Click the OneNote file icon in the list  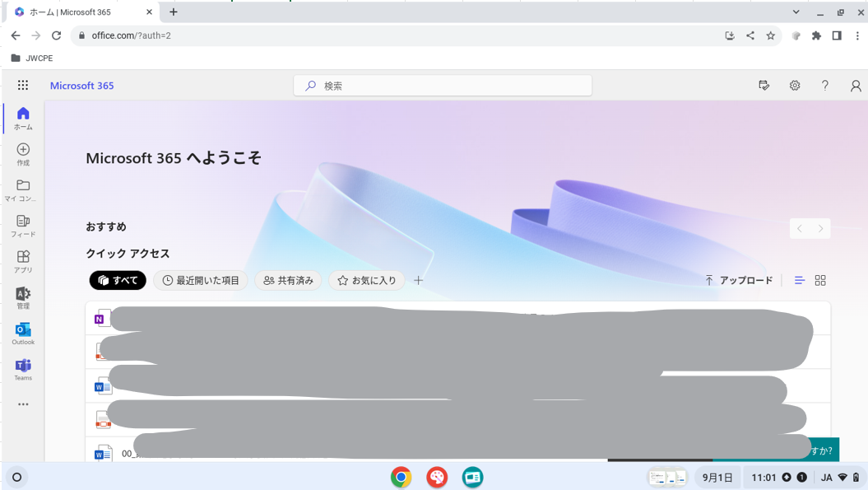point(102,318)
